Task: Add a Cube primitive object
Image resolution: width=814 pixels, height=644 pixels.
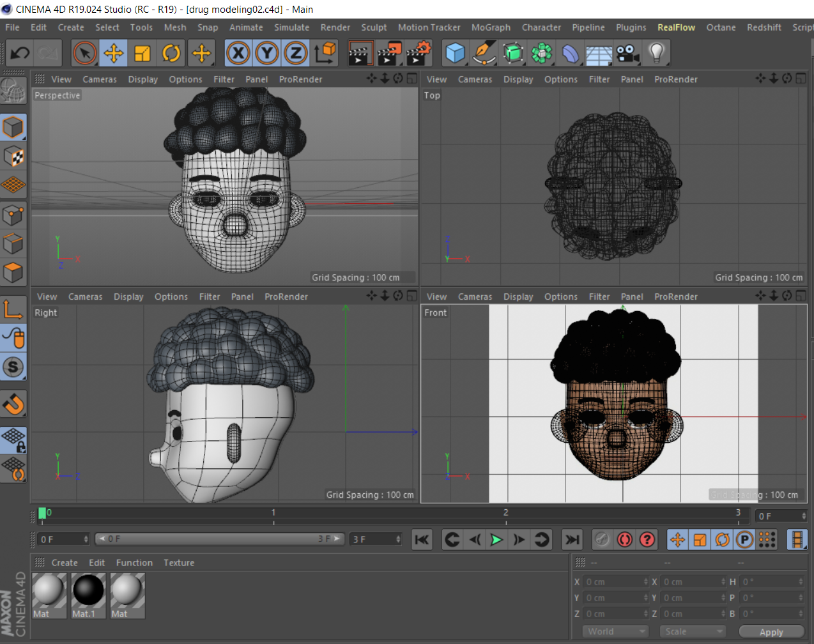Action: pos(455,53)
